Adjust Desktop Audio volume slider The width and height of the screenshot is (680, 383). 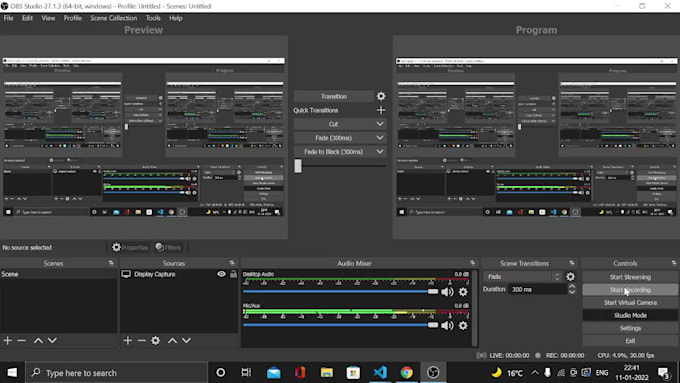point(341,291)
